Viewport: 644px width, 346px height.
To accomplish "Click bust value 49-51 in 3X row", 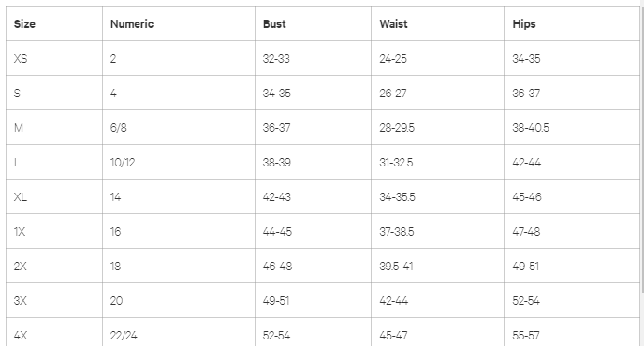I will (276, 301).
